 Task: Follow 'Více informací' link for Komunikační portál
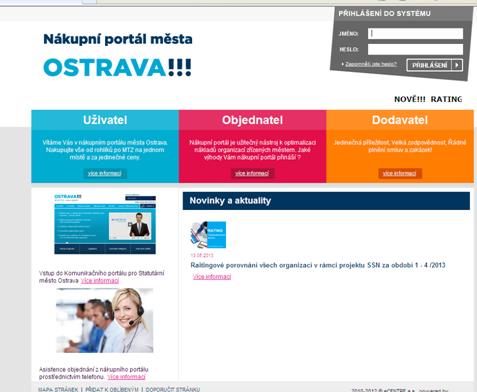pos(100,281)
